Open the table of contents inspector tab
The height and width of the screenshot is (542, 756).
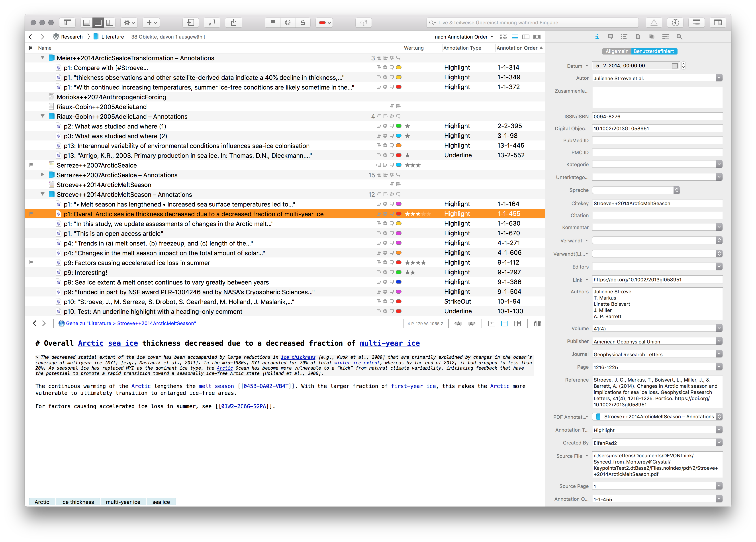point(624,37)
